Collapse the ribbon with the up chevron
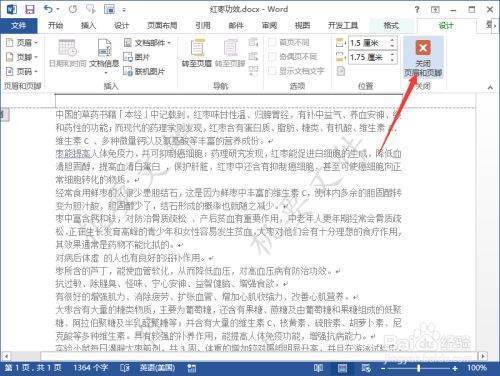 (x=490, y=87)
